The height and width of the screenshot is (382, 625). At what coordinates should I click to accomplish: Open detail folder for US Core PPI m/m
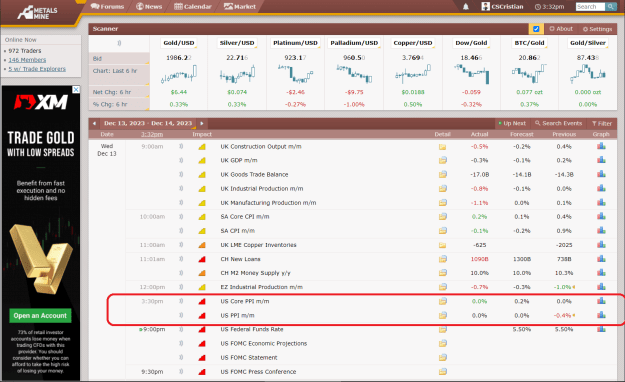(x=442, y=301)
